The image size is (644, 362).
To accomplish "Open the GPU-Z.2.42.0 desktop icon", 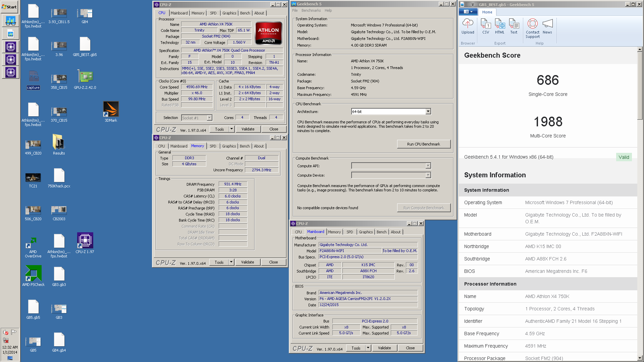I will tap(85, 79).
